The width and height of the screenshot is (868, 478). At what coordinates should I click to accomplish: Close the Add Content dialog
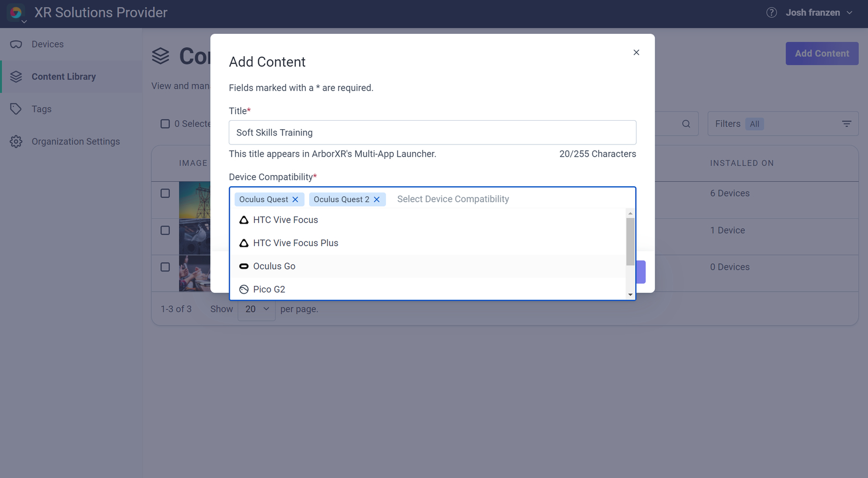pyautogui.click(x=636, y=52)
